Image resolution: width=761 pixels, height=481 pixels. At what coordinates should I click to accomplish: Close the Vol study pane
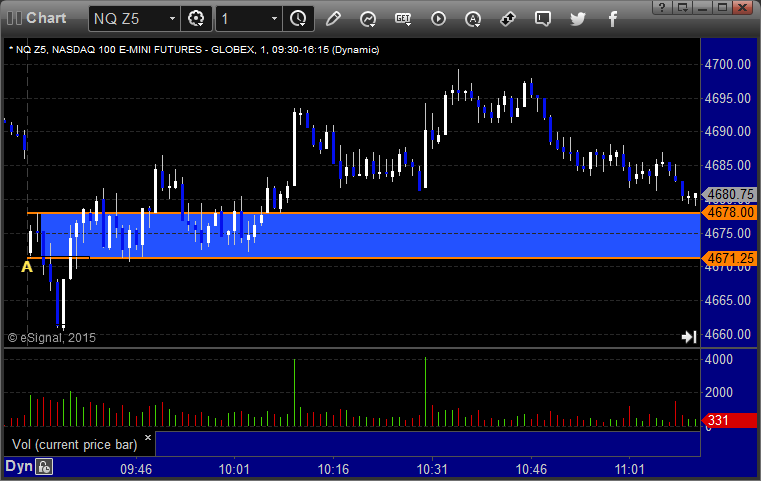point(148,437)
